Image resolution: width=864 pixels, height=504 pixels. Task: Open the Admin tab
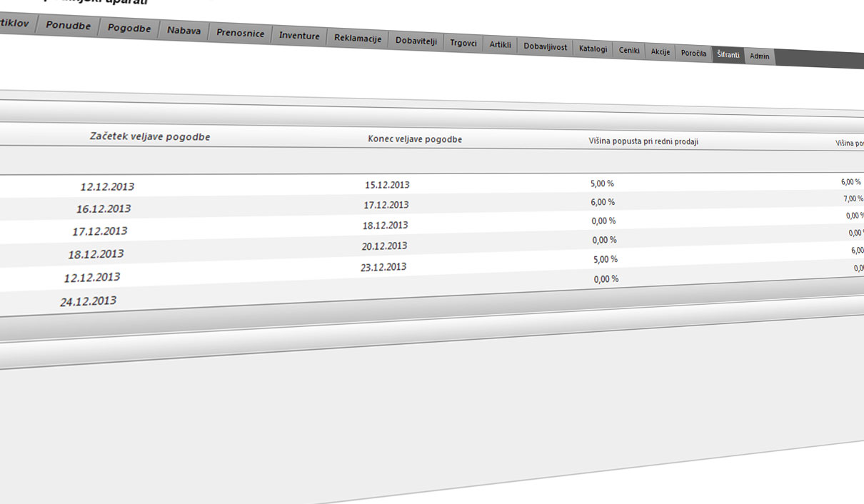pyautogui.click(x=759, y=56)
